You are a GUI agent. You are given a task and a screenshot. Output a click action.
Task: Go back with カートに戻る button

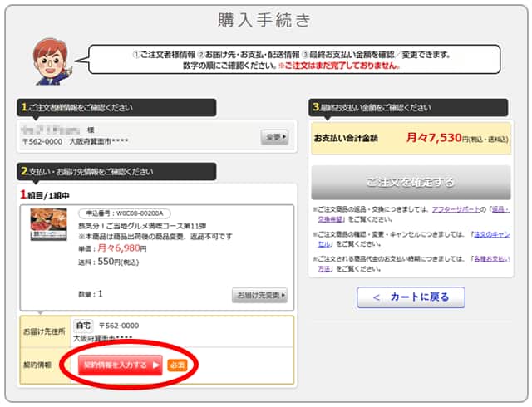click(411, 297)
